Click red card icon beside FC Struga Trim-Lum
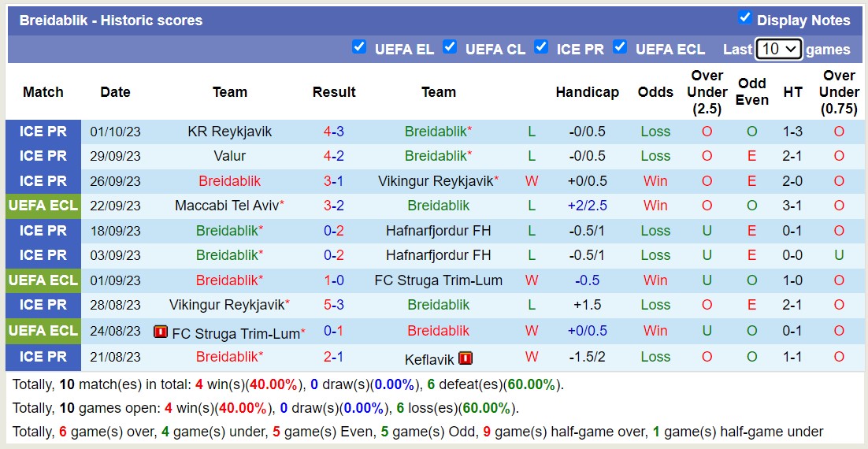This screenshot has width=868, height=449. [161, 332]
